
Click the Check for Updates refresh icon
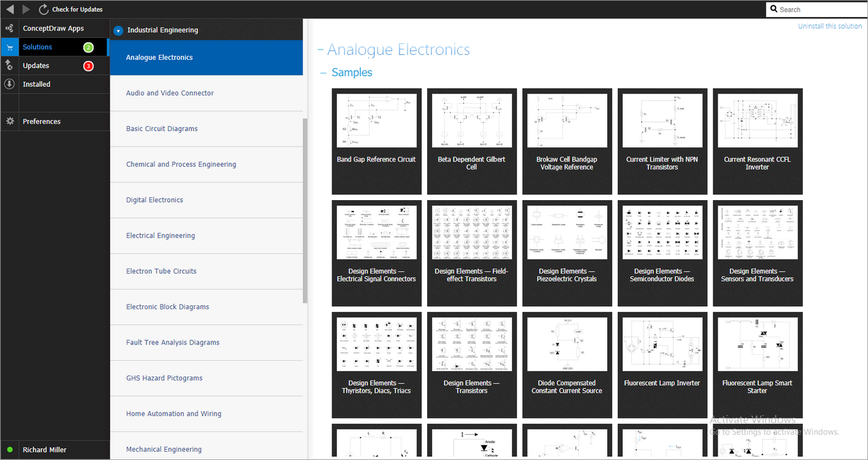[44, 9]
